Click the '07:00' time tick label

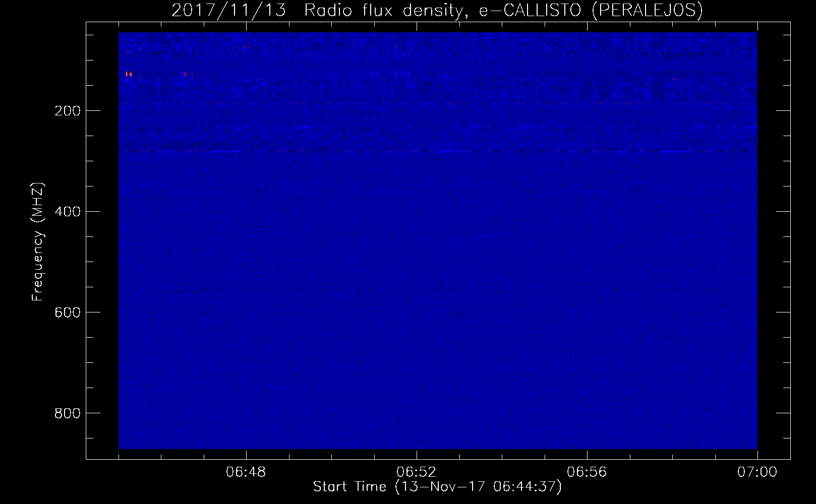tap(757, 472)
